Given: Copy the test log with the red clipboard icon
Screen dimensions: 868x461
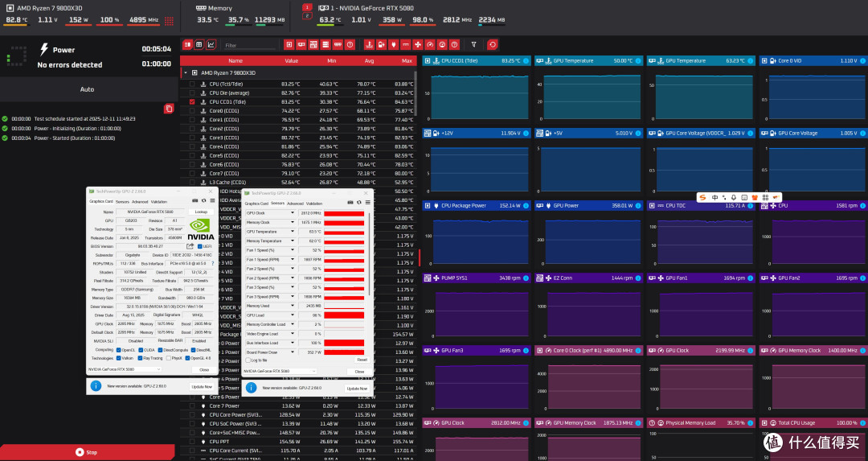Looking at the screenshot, I should (x=169, y=109).
